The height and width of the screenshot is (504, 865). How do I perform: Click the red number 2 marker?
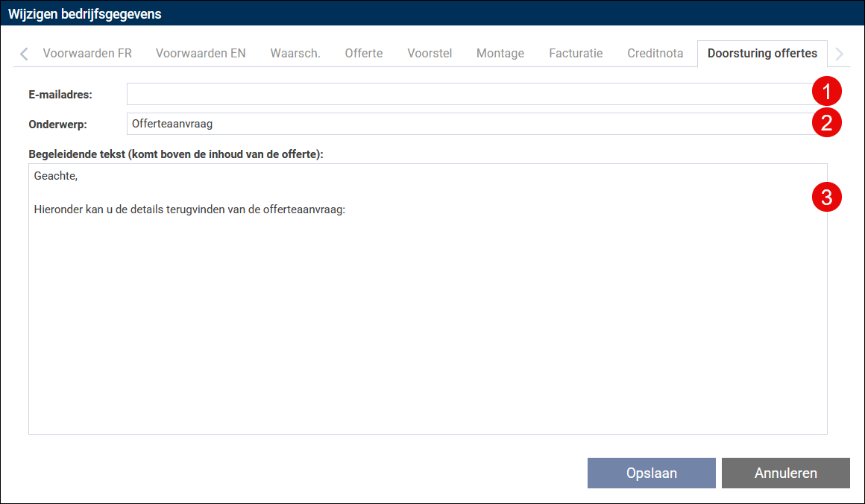point(826,123)
